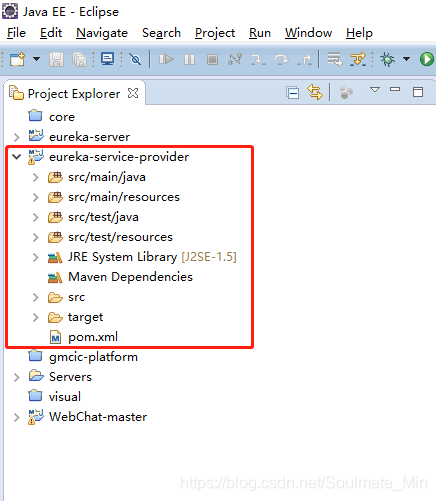Select the Maven Dependencies node
436x501 pixels.
[x=130, y=277]
